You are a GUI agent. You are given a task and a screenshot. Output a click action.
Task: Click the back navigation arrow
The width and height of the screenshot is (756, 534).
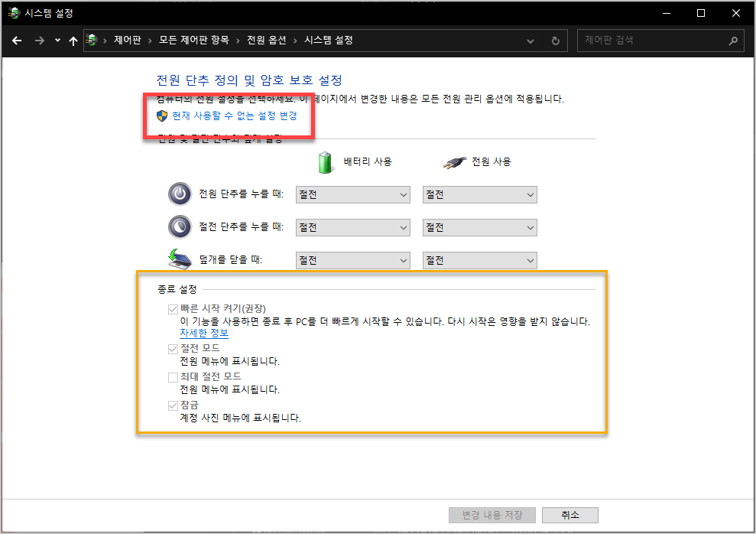pyautogui.click(x=17, y=40)
